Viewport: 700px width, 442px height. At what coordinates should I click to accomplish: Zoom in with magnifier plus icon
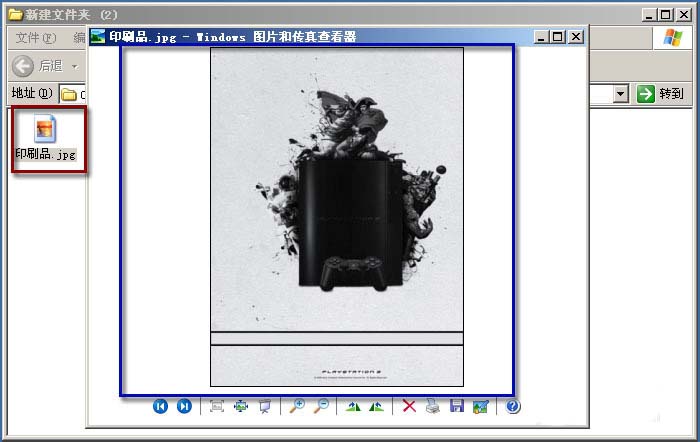(x=297, y=406)
